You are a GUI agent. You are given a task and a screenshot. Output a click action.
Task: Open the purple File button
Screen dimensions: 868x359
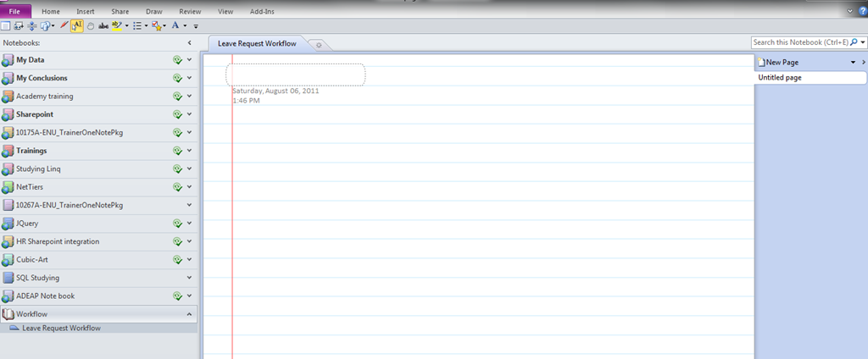coord(16,12)
